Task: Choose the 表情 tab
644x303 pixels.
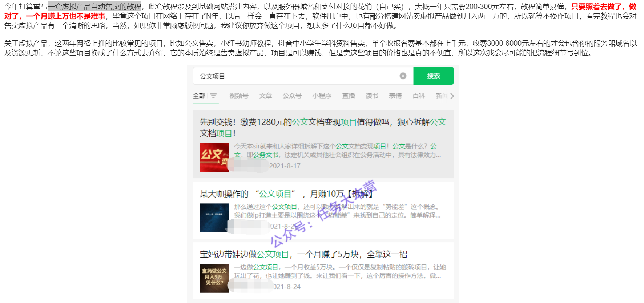Action: (395, 96)
